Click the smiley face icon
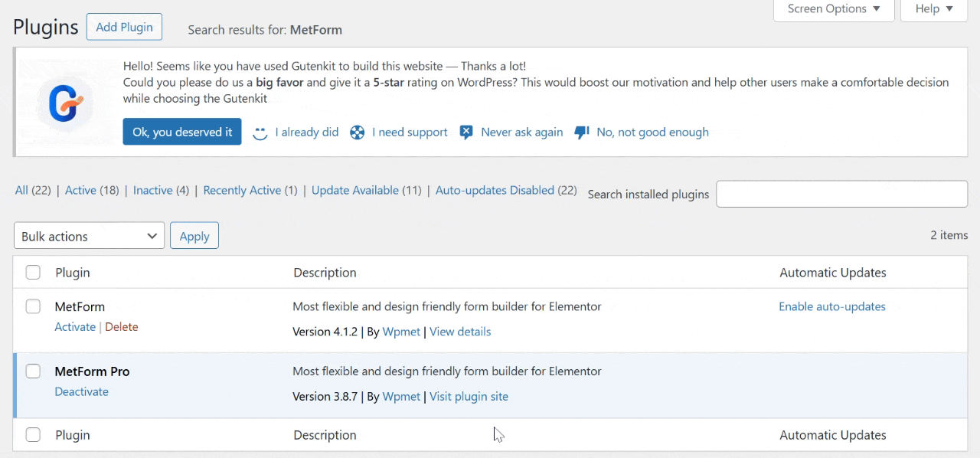The width and height of the screenshot is (980, 458). pos(260,132)
